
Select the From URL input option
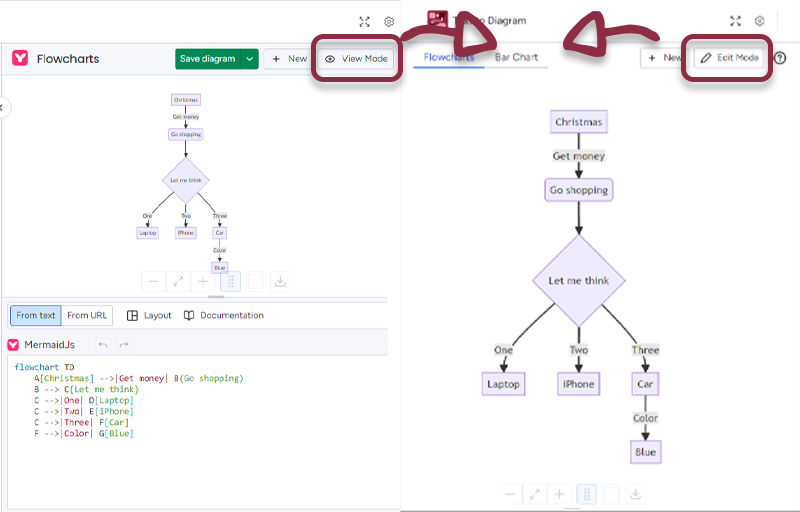[x=87, y=315]
